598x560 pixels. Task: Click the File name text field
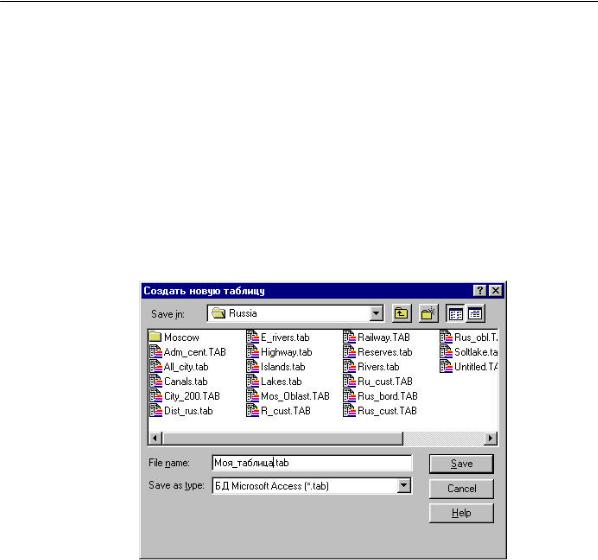coord(312,463)
